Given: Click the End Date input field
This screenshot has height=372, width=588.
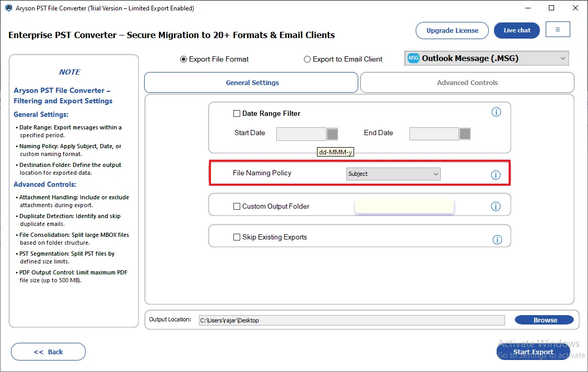Looking at the screenshot, I should (x=434, y=134).
